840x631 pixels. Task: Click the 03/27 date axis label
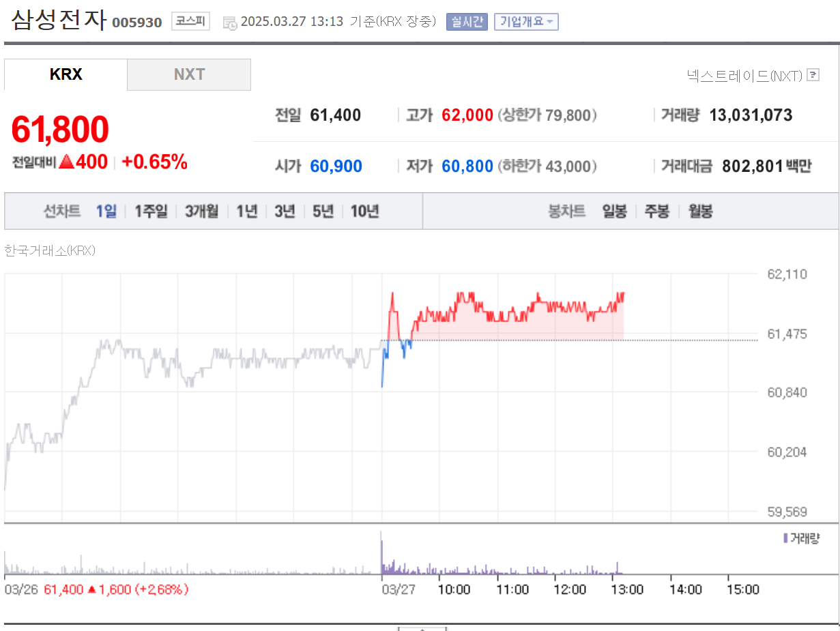pos(398,589)
